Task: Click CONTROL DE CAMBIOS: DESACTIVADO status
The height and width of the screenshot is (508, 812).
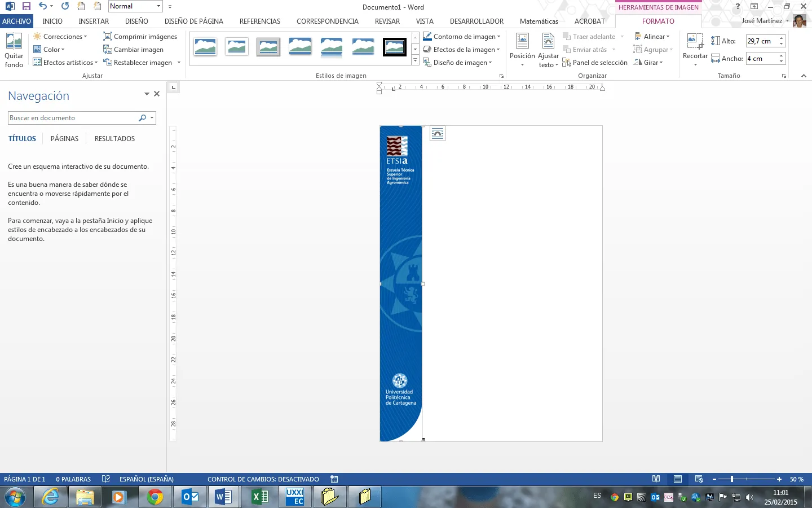Action: click(263, 479)
